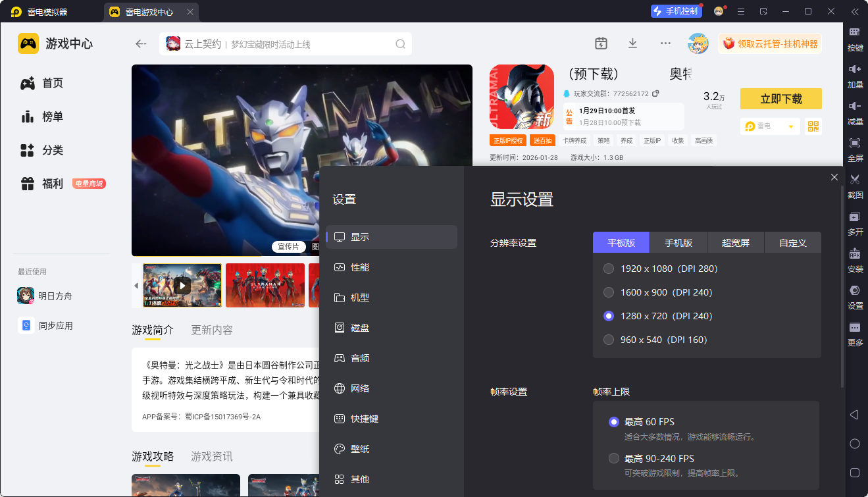Show 更多 tools in the right sidebar
Viewport: 868px width, 497px height.
(855, 334)
